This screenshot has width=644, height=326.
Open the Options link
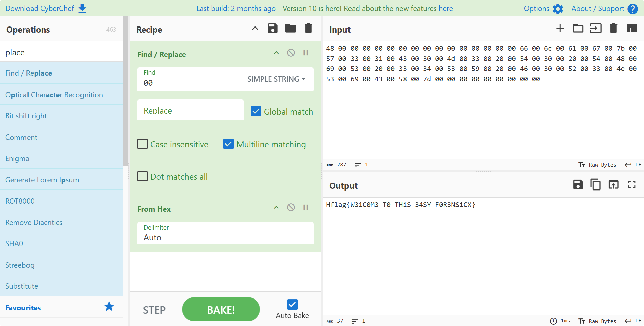point(544,9)
